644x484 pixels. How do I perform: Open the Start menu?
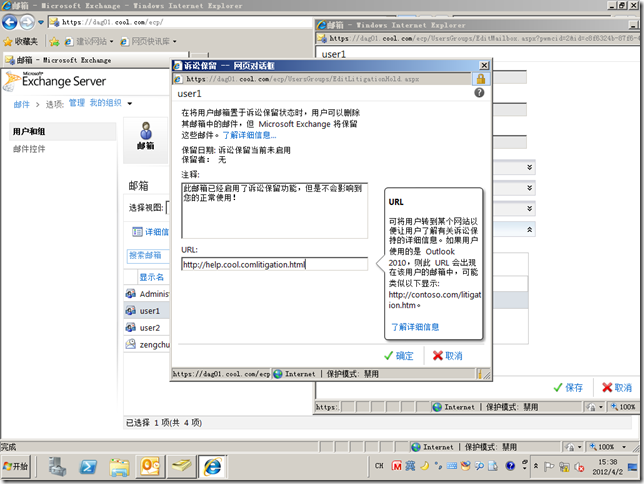[17, 466]
